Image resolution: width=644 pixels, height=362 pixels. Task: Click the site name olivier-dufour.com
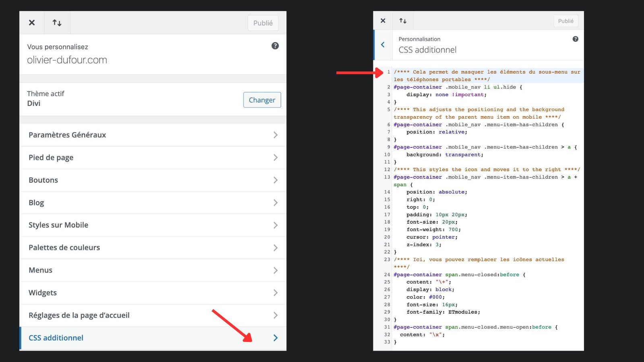pos(67,60)
